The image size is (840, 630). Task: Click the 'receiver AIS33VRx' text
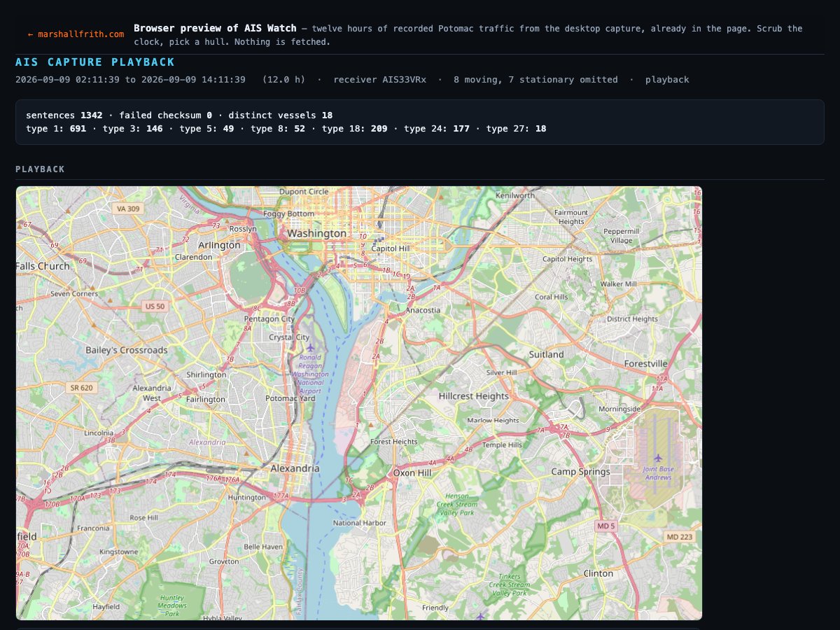pyautogui.click(x=379, y=80)
